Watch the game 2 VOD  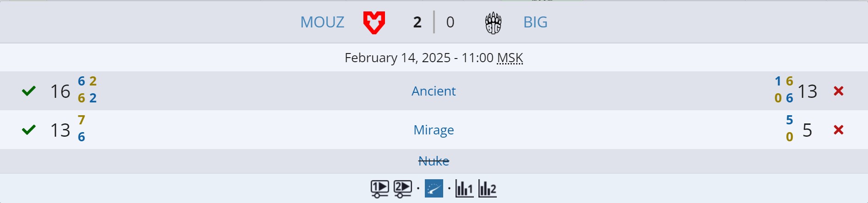(402, 188)
